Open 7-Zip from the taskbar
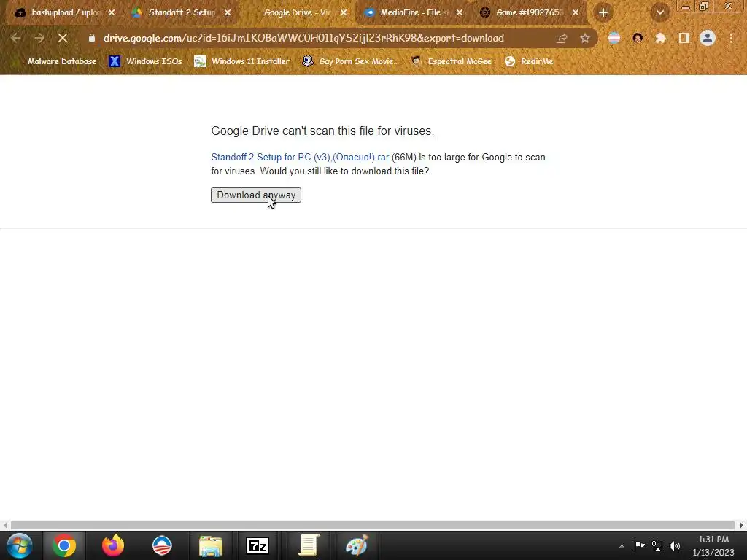 click(258, 545)
